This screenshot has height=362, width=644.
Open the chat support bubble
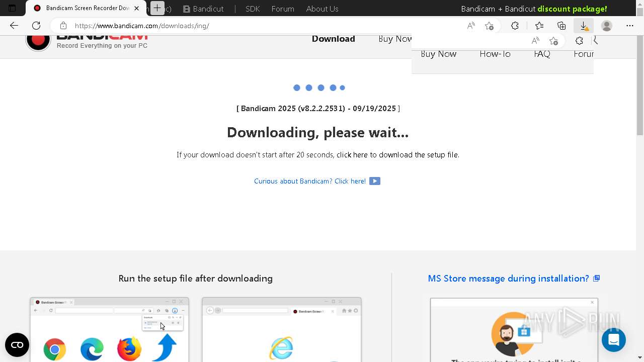pyautogui.click(x=613, y=340)
